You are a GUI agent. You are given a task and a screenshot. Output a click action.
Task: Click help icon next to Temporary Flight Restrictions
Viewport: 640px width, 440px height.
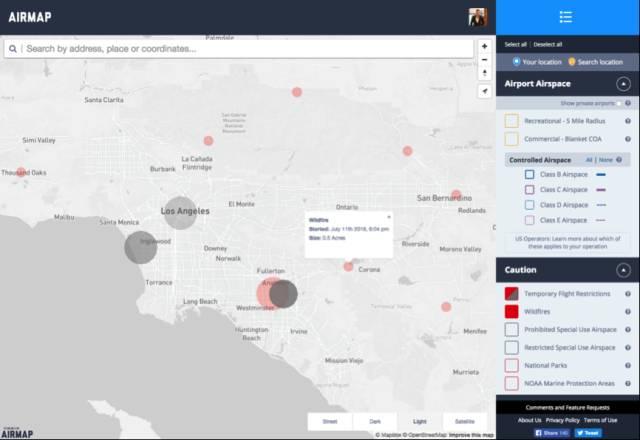coord(627,293)
